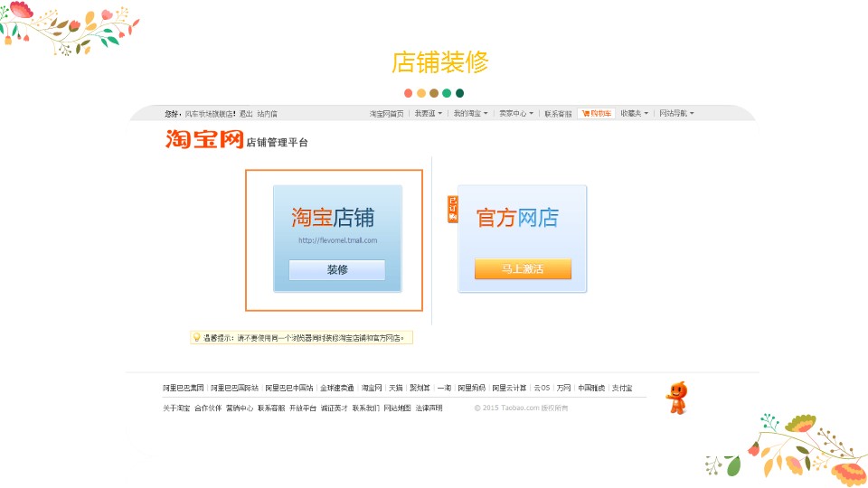Click the orange 已订购 badge on 官方网店
Screen dimensions: 868x488
click(x=453, y=209)
